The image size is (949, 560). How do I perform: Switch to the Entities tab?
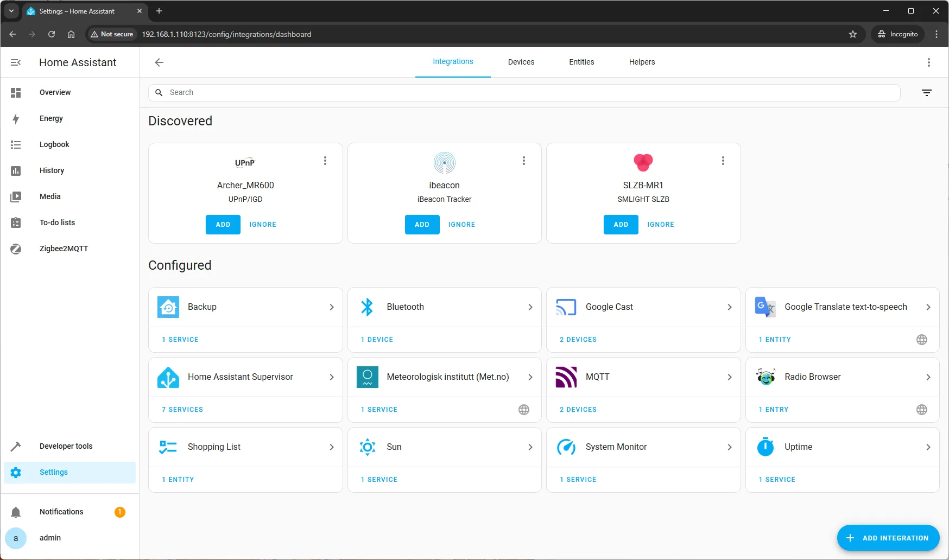pyautogui.click(x=581, y=62)
